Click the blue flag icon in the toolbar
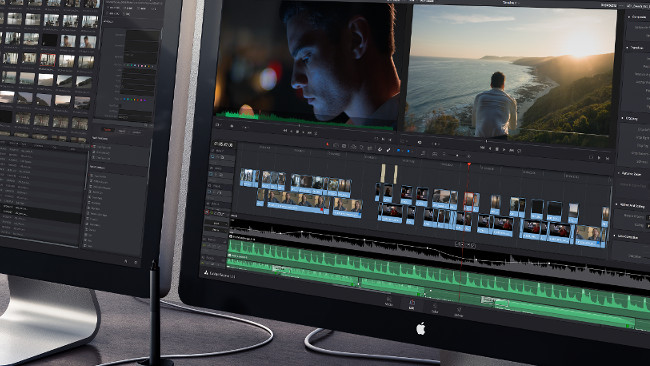 [398, 150]
